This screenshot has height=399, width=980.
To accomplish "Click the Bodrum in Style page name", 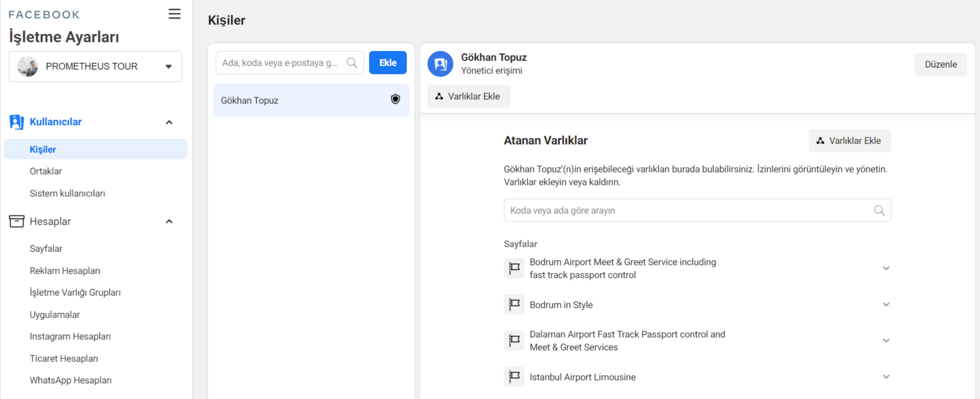I will 561,305.
